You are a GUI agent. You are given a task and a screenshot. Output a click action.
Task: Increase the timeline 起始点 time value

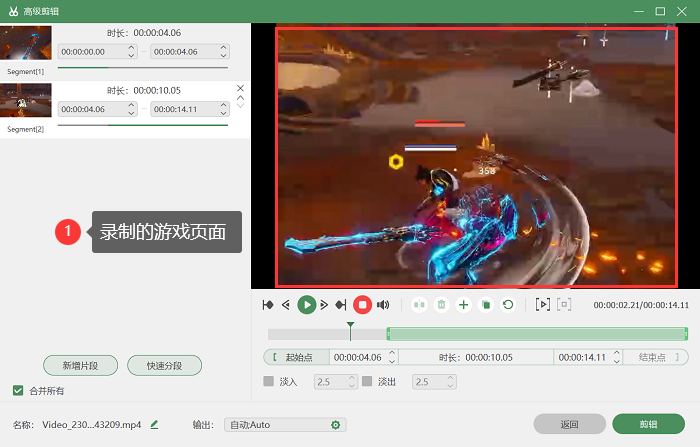click(x=392, y=353)
